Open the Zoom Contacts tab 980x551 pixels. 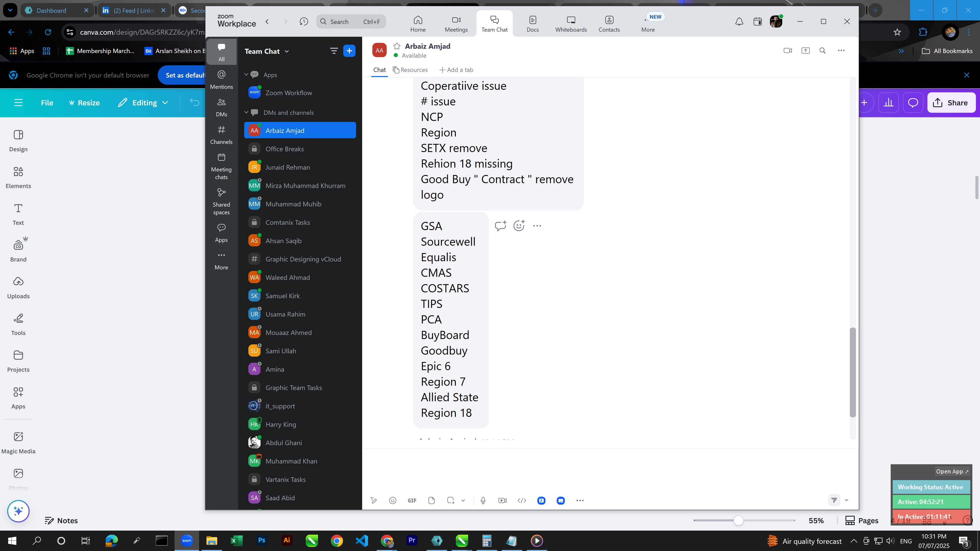click(609, 23)
